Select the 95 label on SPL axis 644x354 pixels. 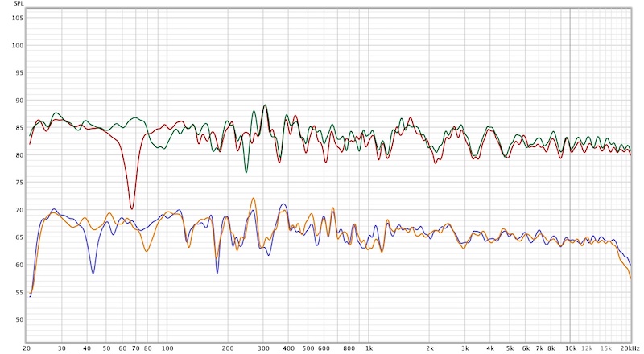coord(19,72)
